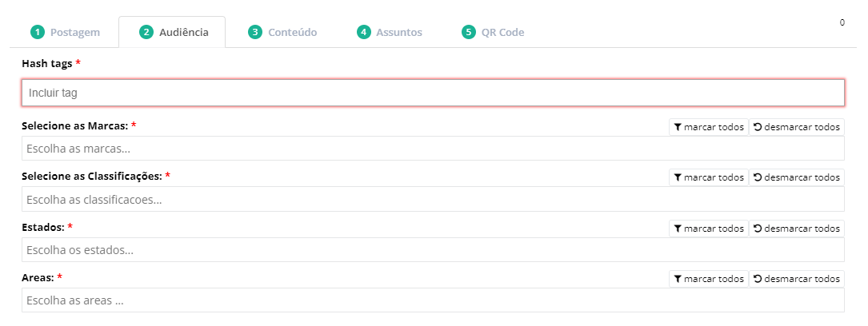Click undo icon in Marcas desmarcar todos
Screen dimensions: 868x326
(x=758, y=127)
